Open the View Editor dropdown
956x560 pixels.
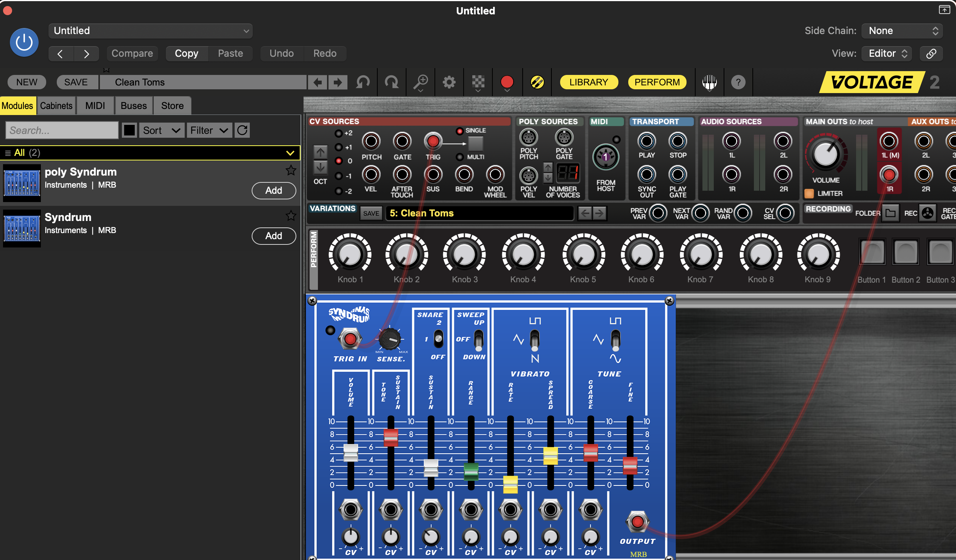point(887,53)
